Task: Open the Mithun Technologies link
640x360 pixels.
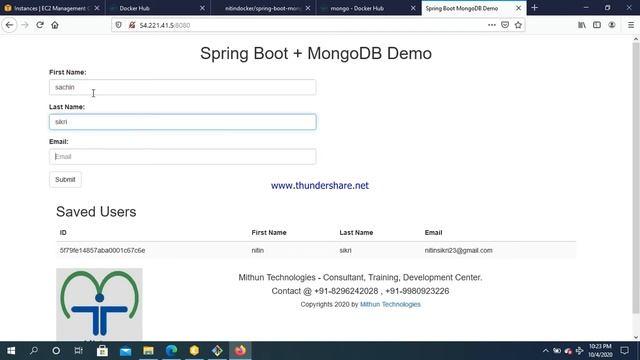Action: [390, 304]
